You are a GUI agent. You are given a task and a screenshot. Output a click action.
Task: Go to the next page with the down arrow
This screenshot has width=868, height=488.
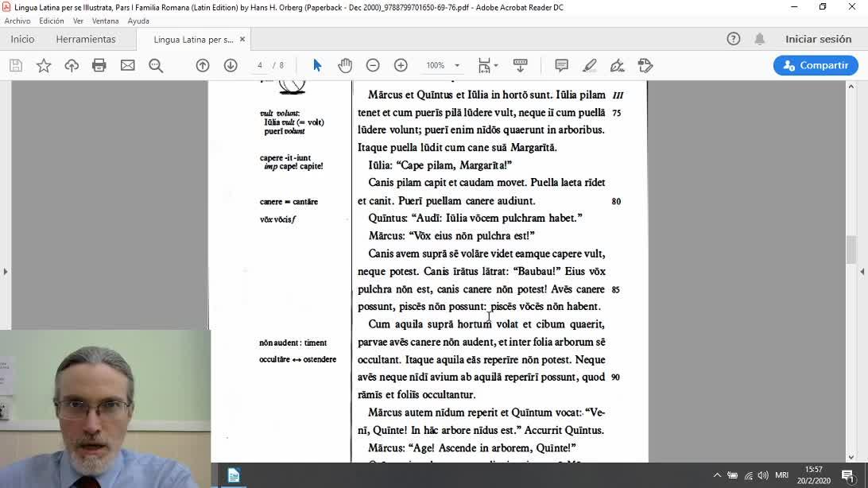231,65
